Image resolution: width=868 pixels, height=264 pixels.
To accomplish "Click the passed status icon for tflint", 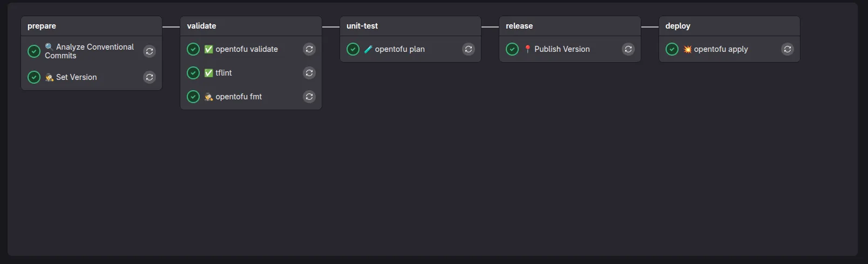I will (193, 73).
